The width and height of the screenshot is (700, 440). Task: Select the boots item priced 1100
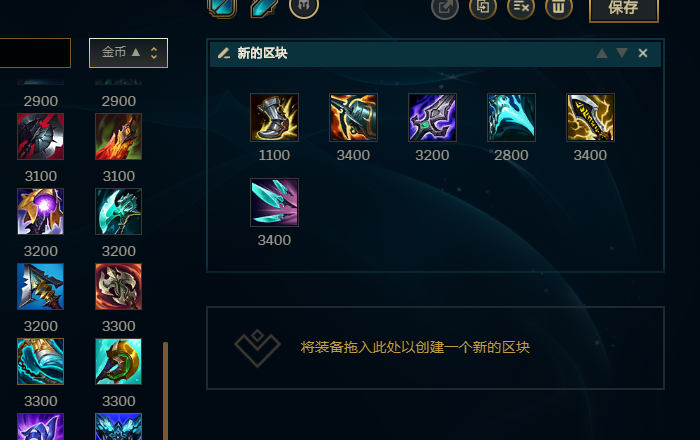point(274,117)
